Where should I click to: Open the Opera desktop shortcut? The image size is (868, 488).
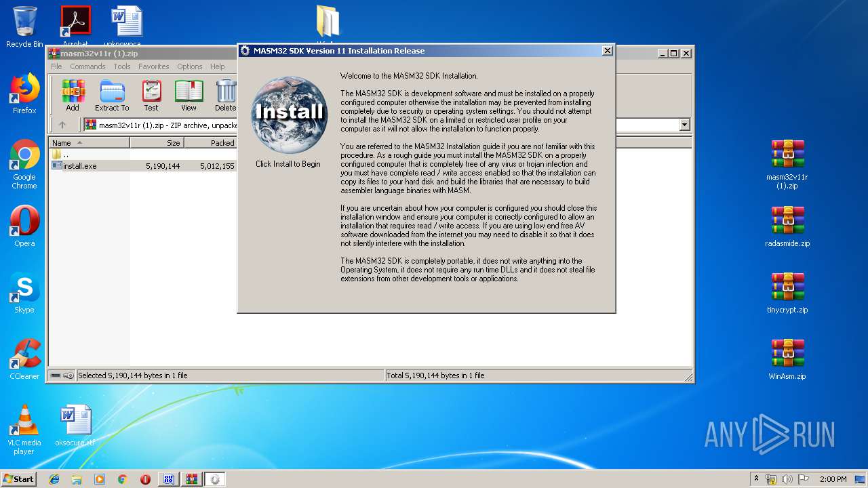[24, 226]
